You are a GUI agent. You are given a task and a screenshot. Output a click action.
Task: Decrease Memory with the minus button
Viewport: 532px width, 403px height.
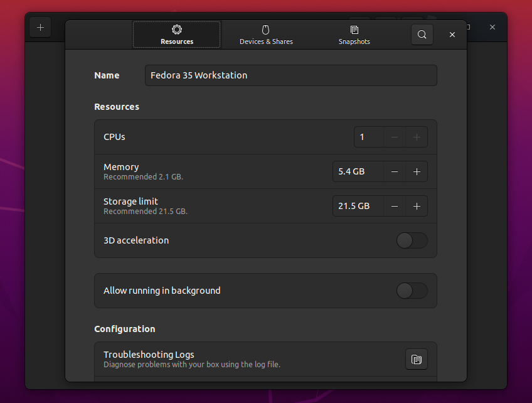click(x=394, y=171)
